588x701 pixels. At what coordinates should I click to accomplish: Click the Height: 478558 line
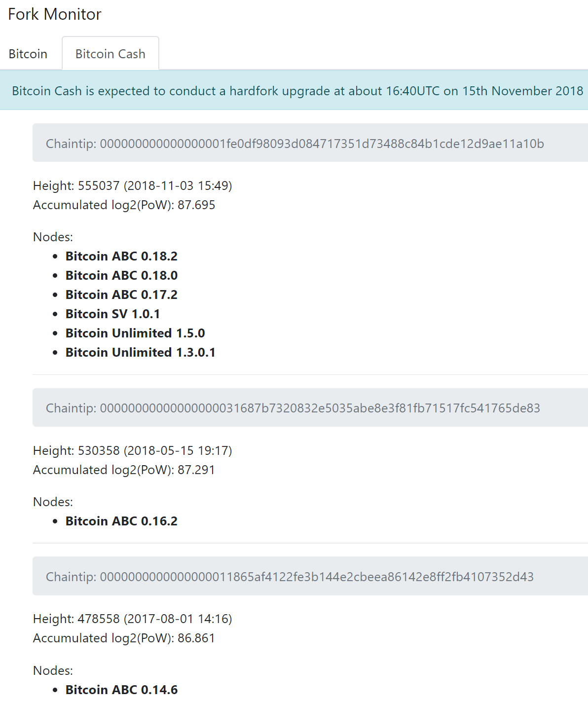tap(132, 619)
